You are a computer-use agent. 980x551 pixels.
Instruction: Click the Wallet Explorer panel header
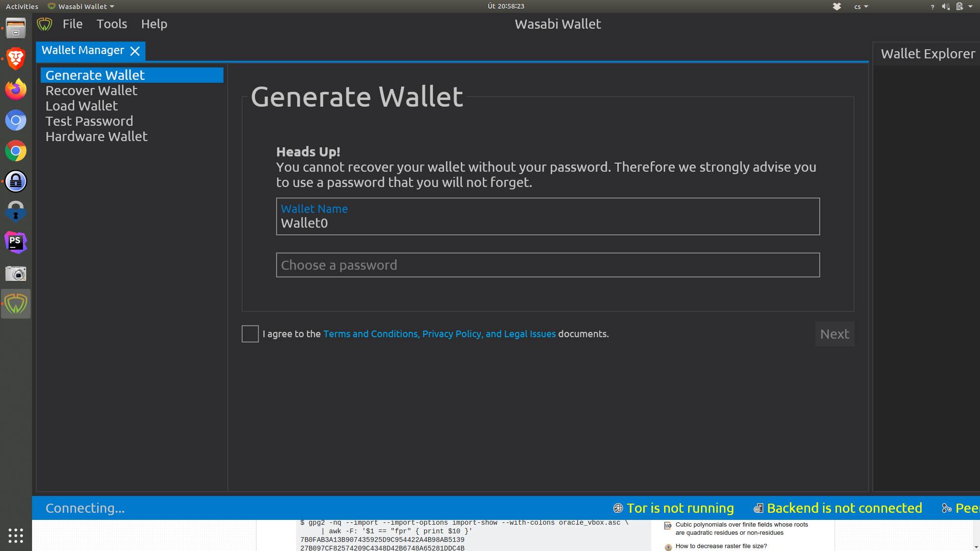pos(928,54)
